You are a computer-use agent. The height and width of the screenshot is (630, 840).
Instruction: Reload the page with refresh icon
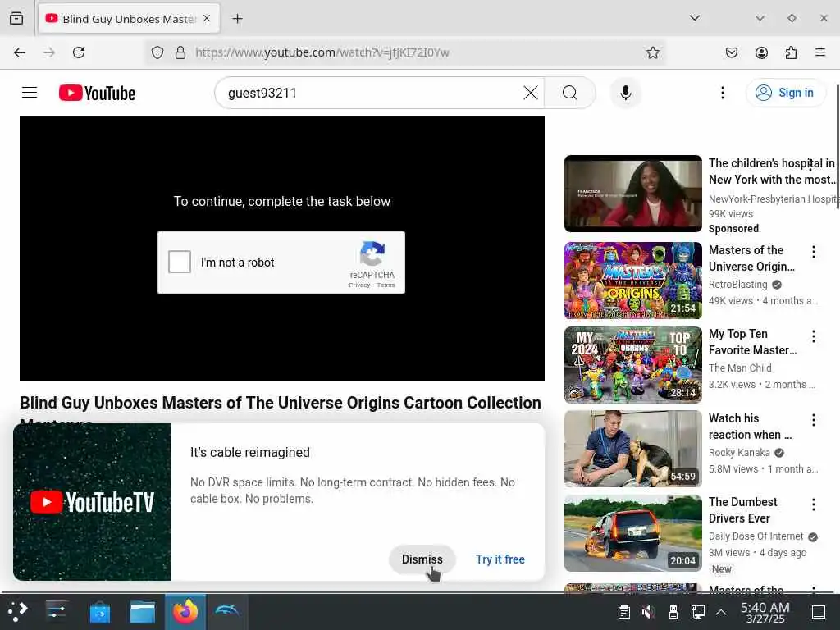[79, 52]
